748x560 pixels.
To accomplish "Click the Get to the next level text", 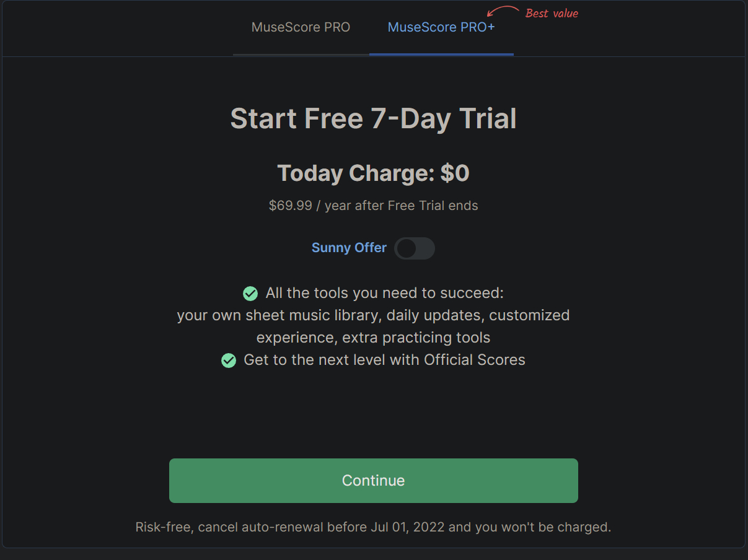I will pos(384,360).
